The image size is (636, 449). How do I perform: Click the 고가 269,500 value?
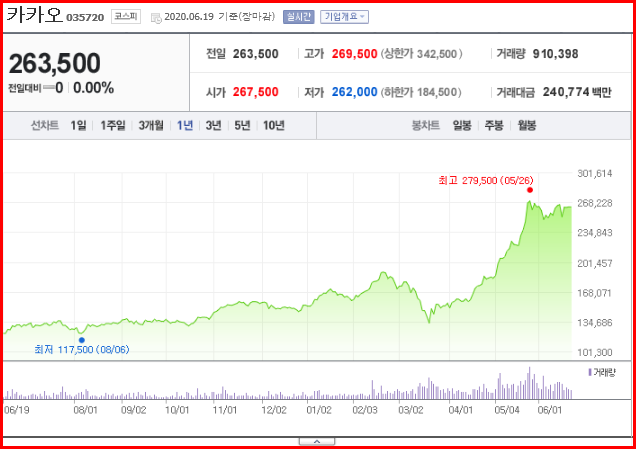(x=355, y=54)
